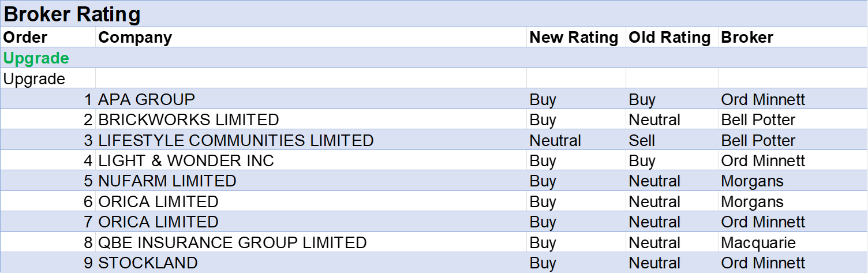Select the APA GROUP company cell
Viewport: 868px width, 273px height.
pyautogui.click(x=147, y=99)
